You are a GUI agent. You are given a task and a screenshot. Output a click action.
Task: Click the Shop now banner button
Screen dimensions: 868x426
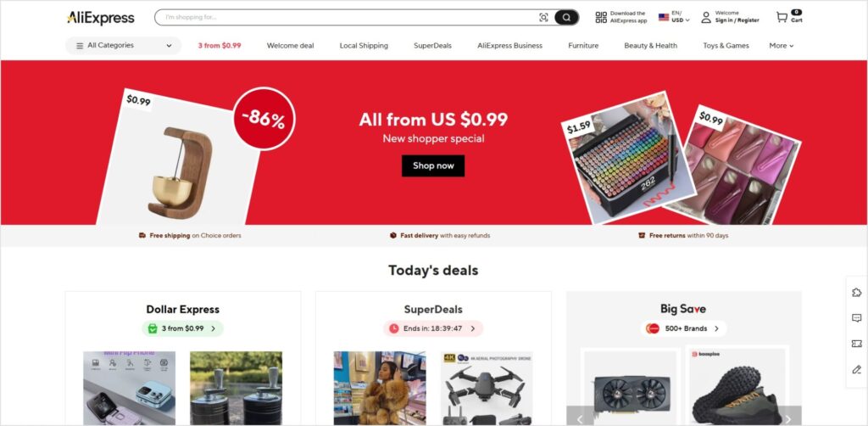(x=433, y=165)
